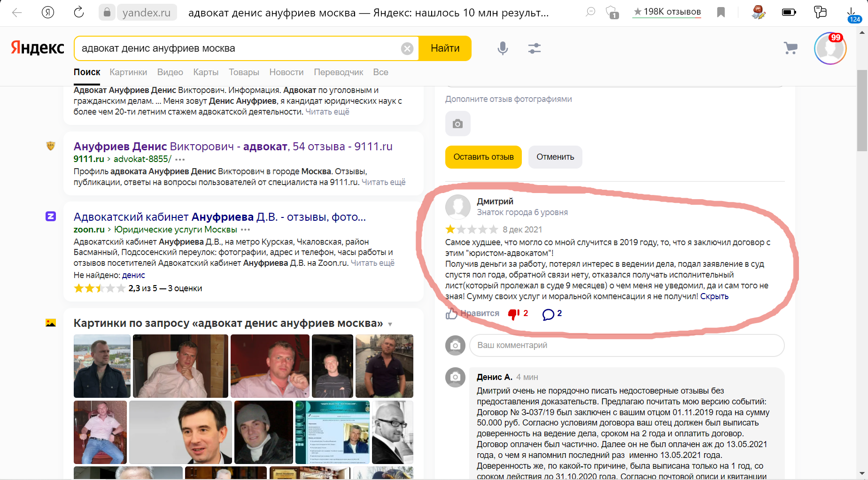Image resolution: width=868 pixels, height=480 pixels.
Task: Click the lock site security icon
Action: (x=107, y=13)
